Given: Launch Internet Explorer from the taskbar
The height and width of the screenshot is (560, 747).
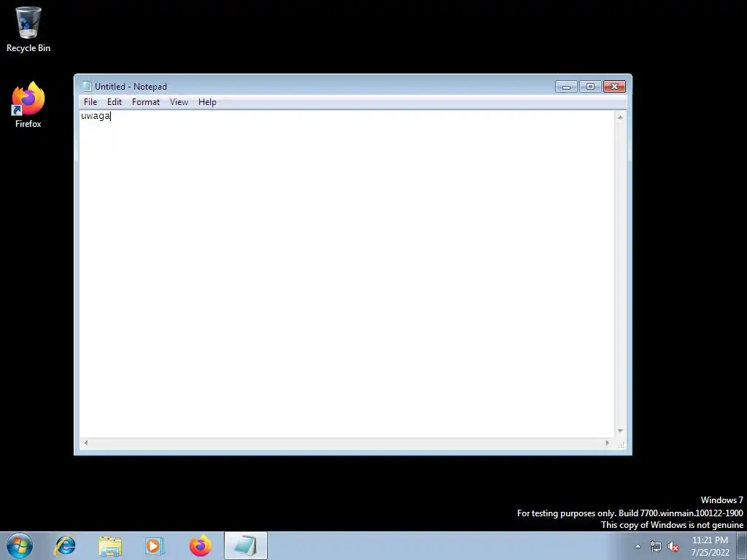Looking at the screenshot, I should tap(65, 545).
